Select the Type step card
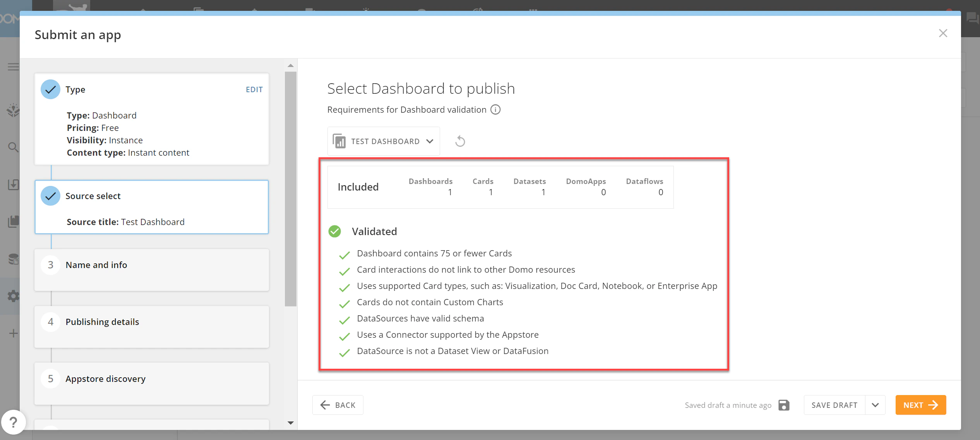980x440 pixels. click(x=152, y=119)
